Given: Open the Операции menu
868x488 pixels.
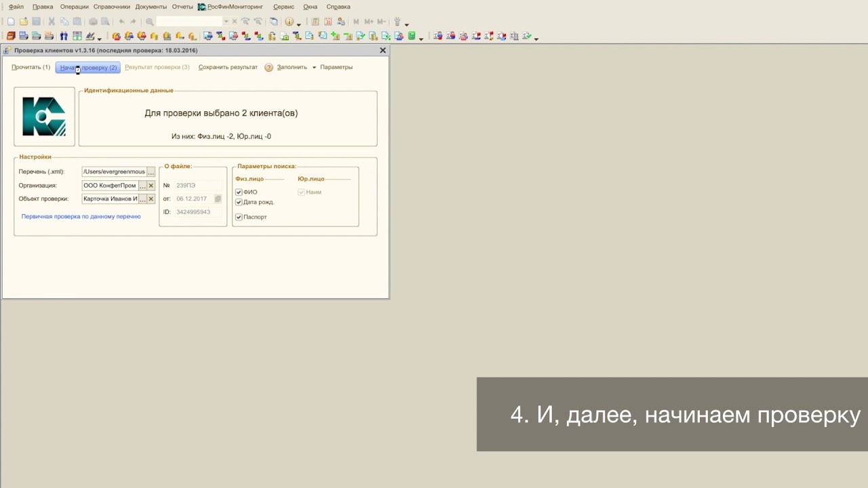Looking at the screenshot, I should (x=74, y=7).
